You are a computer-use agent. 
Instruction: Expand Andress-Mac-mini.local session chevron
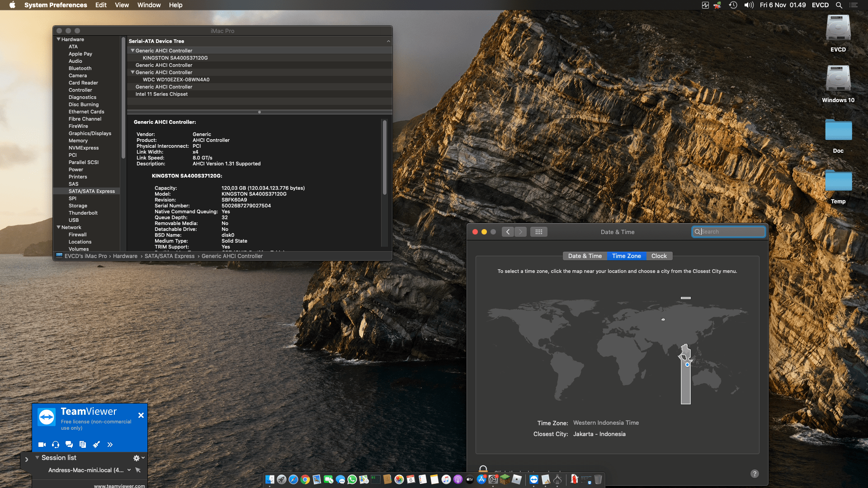pos(129,470)
